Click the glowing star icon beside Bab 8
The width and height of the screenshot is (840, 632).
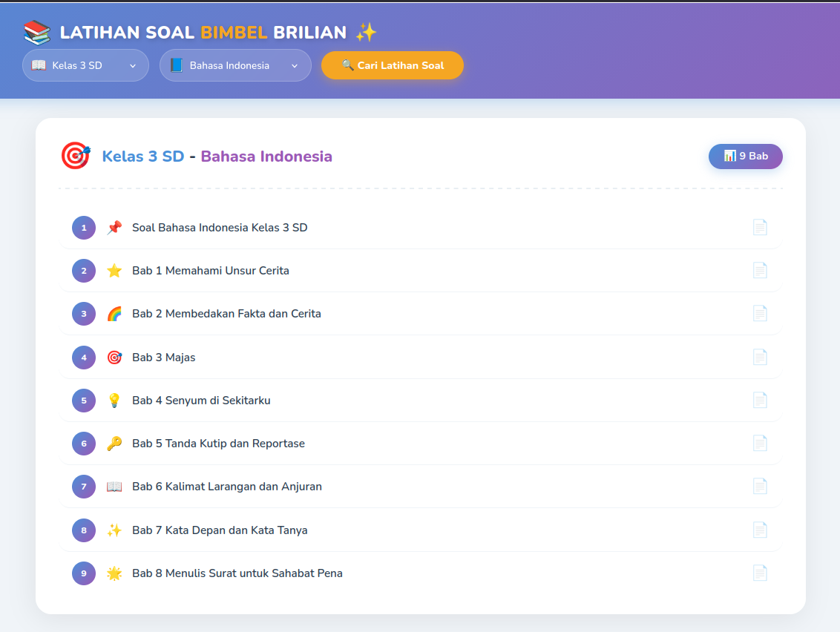pyautogui.click(x=114, y=573)
